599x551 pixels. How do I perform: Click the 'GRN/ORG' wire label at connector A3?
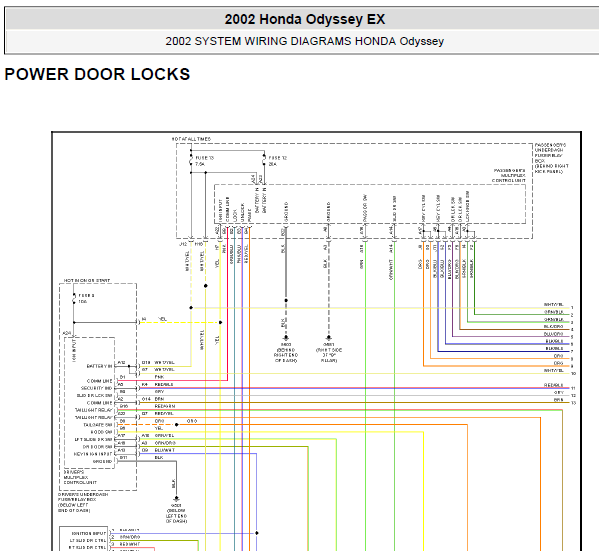(165, 443)
